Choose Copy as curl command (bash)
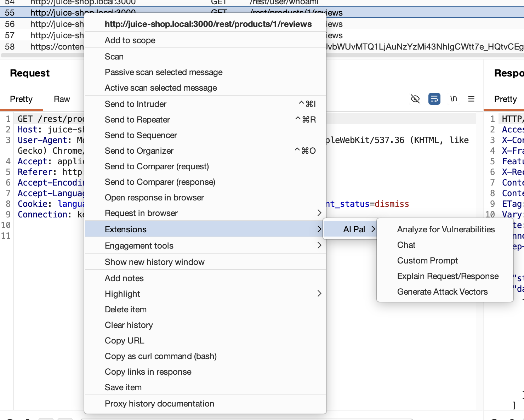524x420 pixels. click(161, 356)
